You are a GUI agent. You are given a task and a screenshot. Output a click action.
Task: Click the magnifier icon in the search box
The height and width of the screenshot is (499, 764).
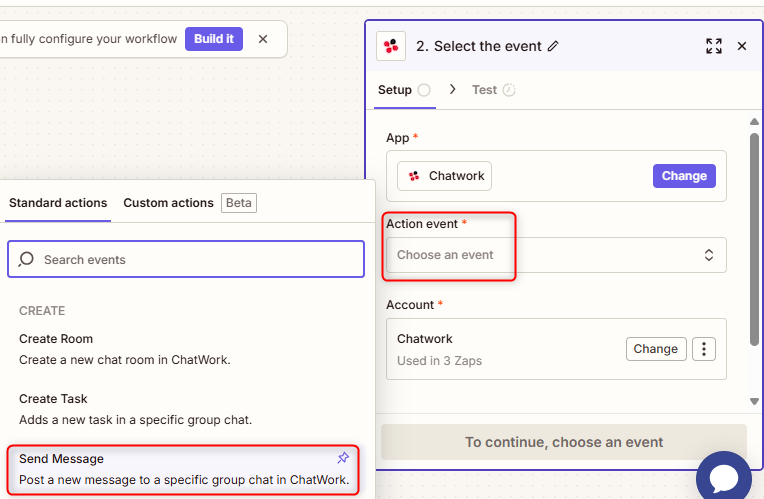[x=27, y=259]
